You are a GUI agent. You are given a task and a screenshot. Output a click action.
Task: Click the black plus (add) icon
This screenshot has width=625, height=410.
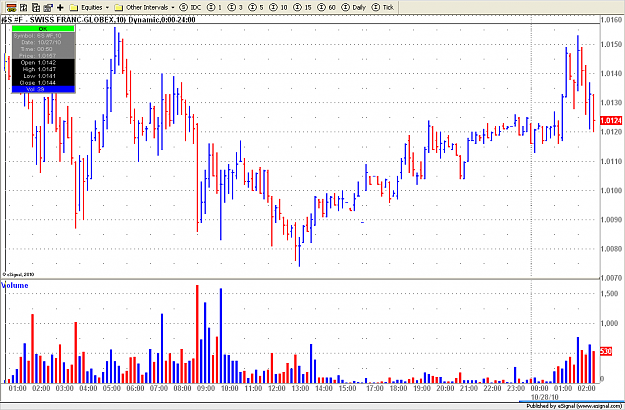(x=60, y=7)
